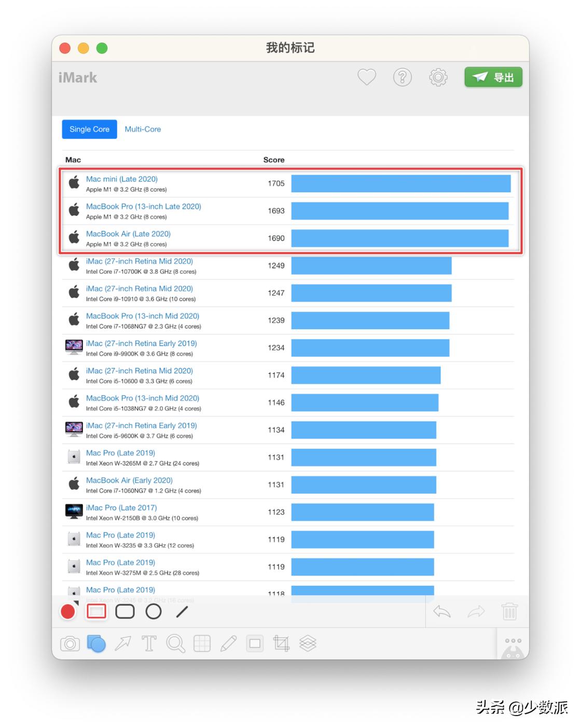Click the heart favorite icon
Viewport: 581px width, 728px height.
tap(367, 77)
